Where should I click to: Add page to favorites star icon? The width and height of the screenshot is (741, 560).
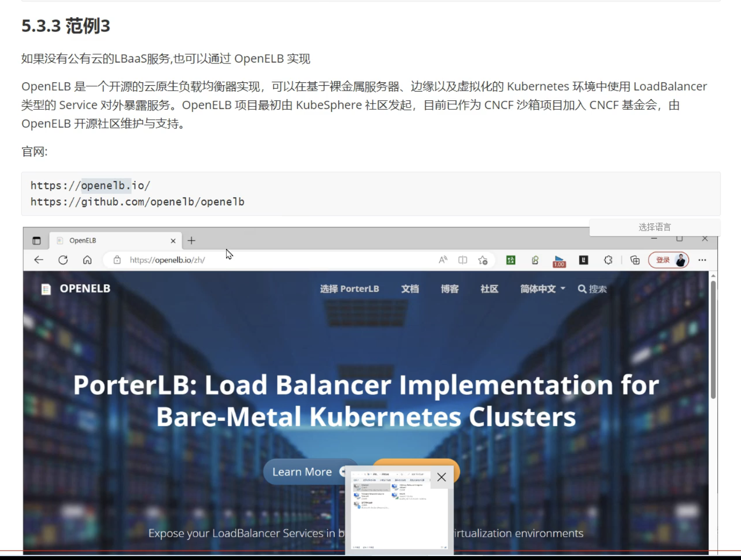point(482,260)
